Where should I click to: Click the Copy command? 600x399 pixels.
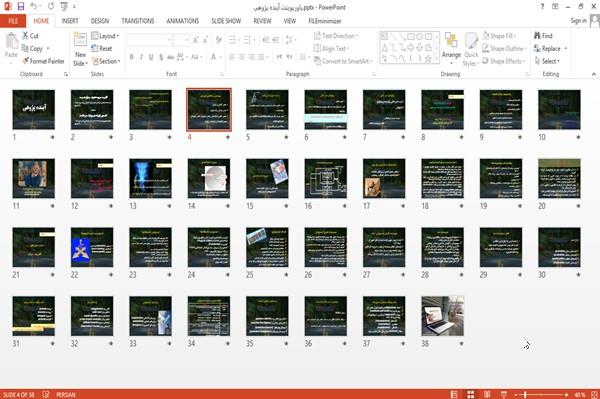(33, 49)
